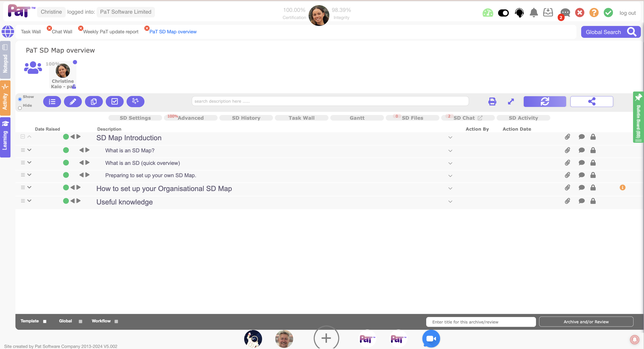Switch to Weekly PaT update report tab
Viewport: 644px width, 349px height.
point(110,32)
